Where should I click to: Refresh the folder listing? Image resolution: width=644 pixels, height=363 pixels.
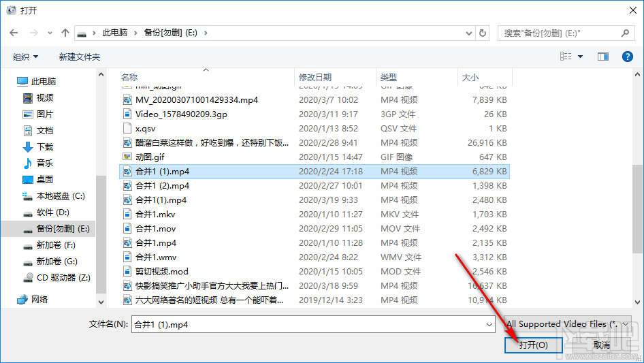click(483, 33)
